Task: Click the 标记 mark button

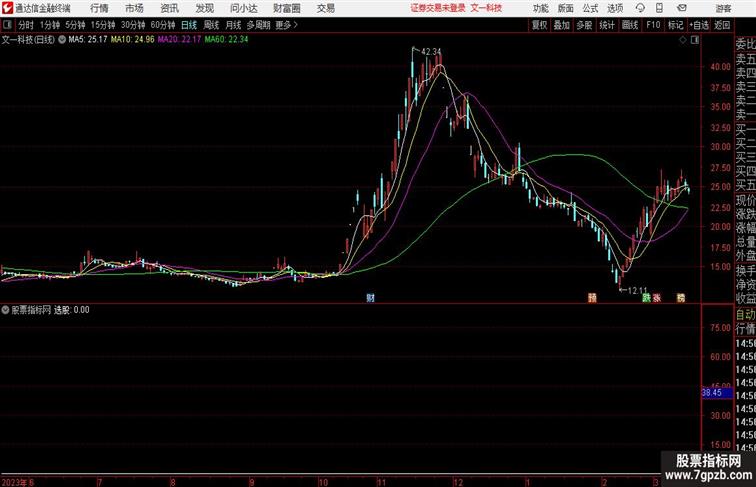Action: [x=675, y=25]
